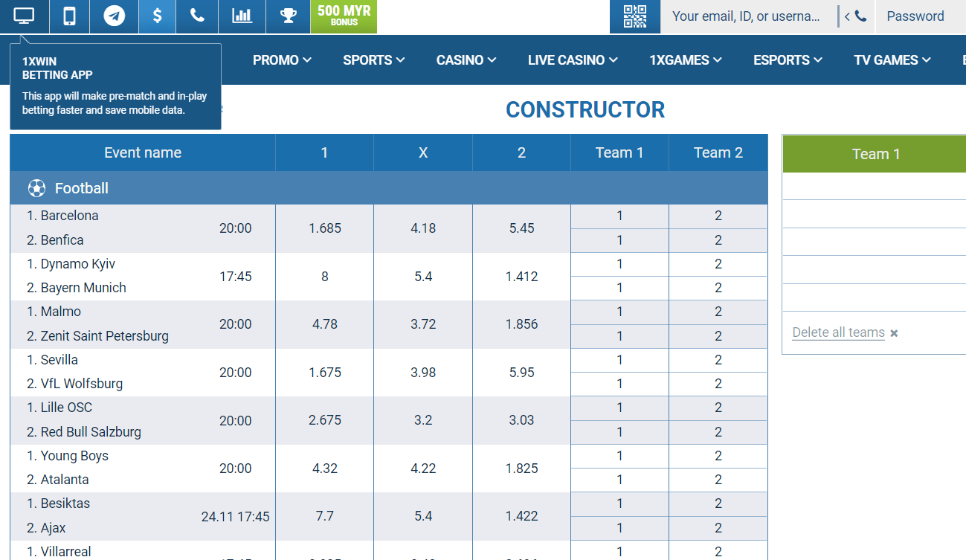Select odds 1.685 for Barcelona win
966x560 pixels.
tap(325, 228)
